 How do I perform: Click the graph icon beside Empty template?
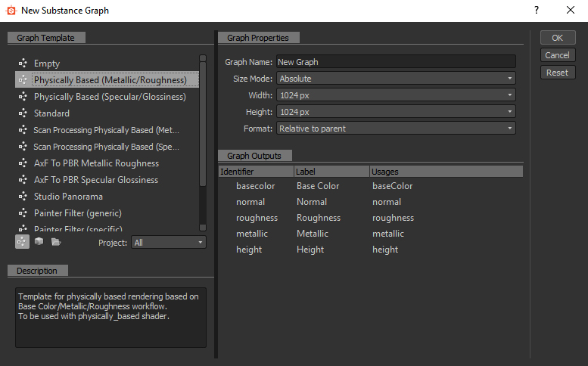coord(23,64)
